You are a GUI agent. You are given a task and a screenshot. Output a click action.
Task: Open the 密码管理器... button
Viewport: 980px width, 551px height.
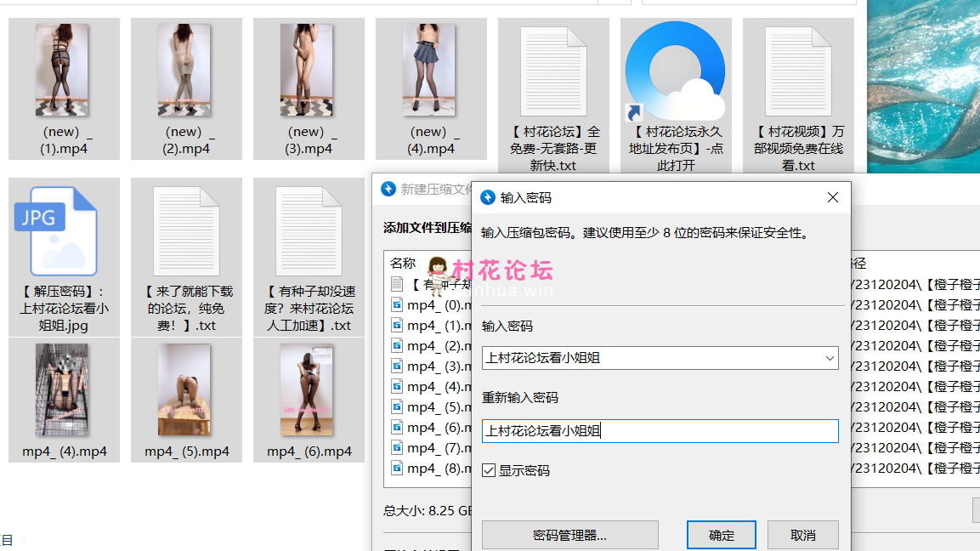(x=570, y=536)
